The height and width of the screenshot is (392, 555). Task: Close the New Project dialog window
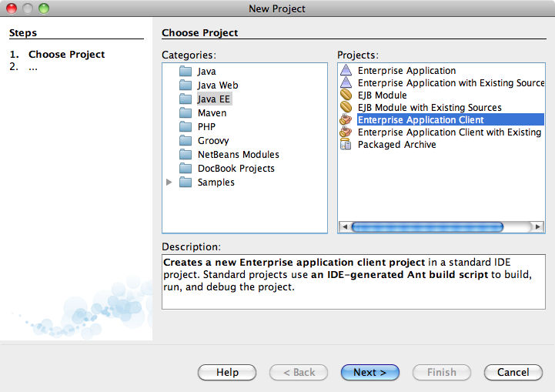click(12, 8)
